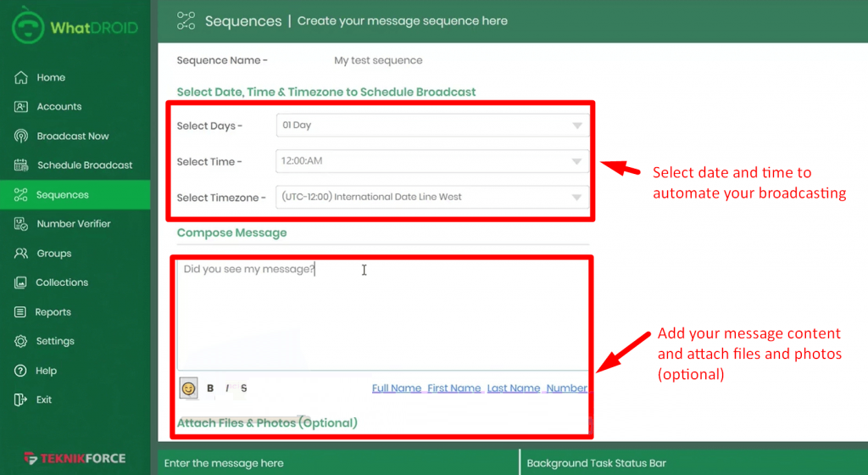
Task: Insert the First Name placeholder link
Action: (453, 388)
